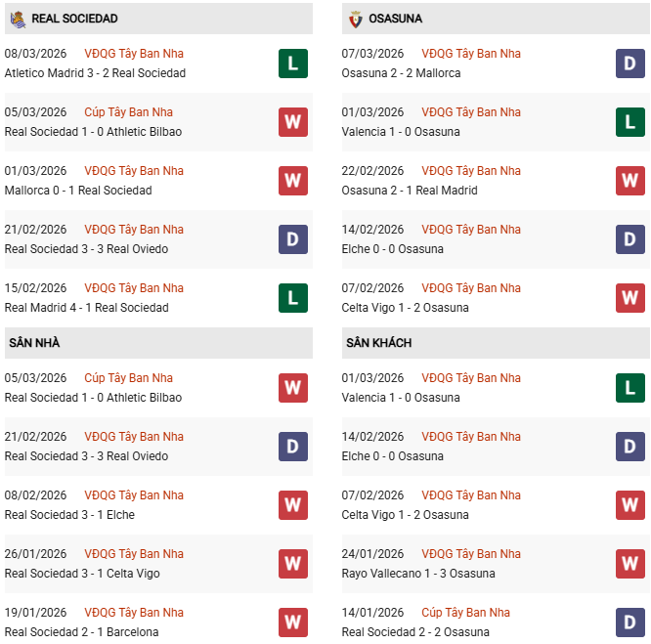Click the Real Sociedad 3 - 1 Celta Vigo result
Viewport: 651px width, 644px height.
tap(82, 574)
